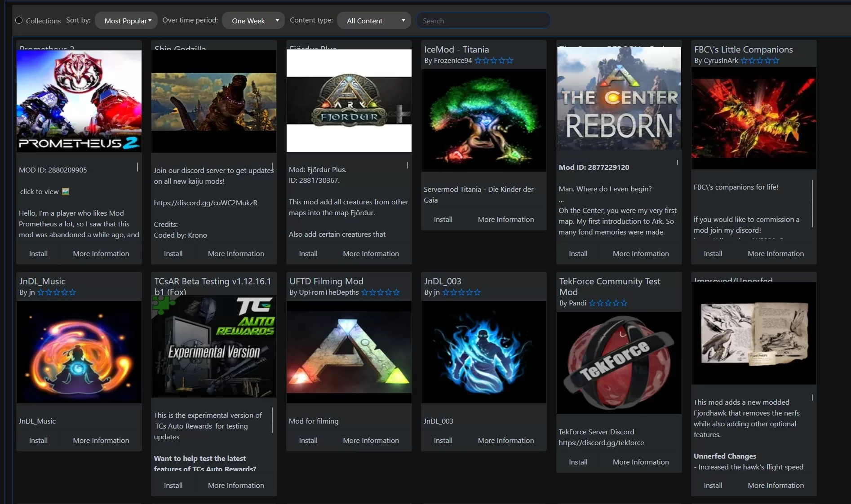Install the Shin Godzilla mod
The image size is (851, 504).
click(x=173, y=253)
